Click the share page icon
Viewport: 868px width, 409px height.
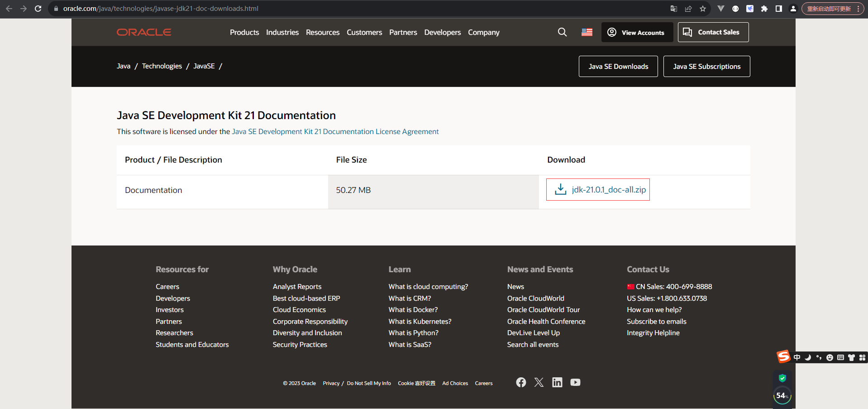(x=688, y=9)
